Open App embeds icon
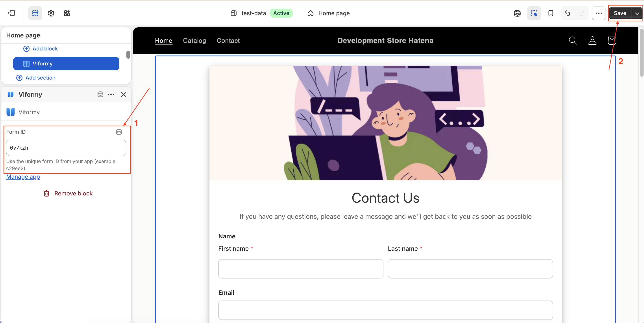This screenshot has height=323, width=644. click(x=67, y=13)
